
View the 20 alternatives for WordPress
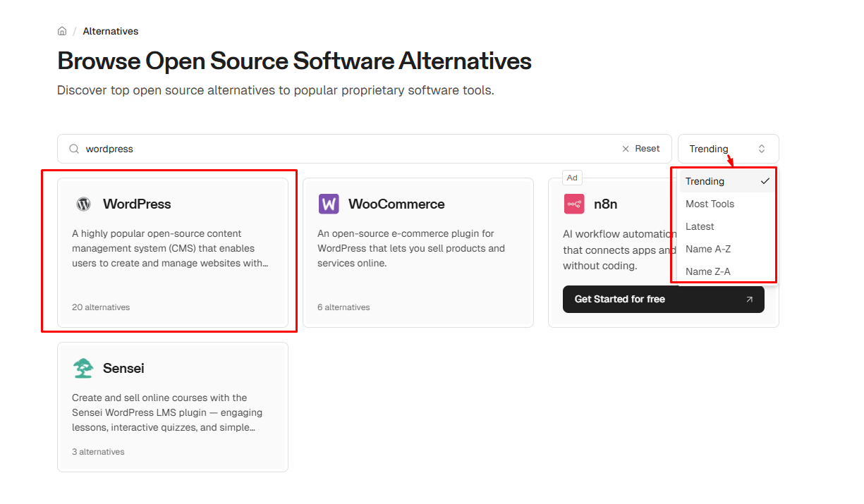click(101, 307)
